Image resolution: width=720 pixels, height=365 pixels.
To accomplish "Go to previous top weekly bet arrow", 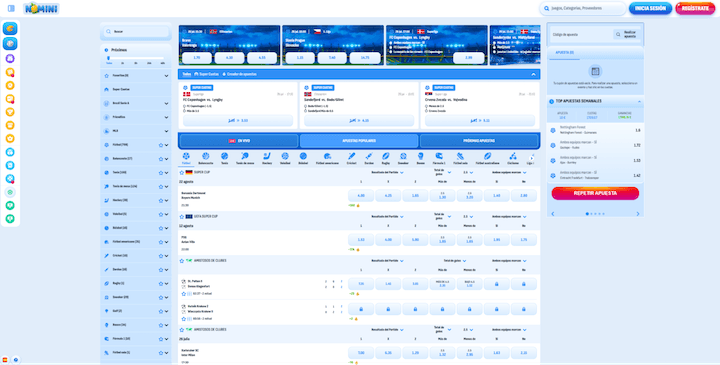I will point(552,213).
